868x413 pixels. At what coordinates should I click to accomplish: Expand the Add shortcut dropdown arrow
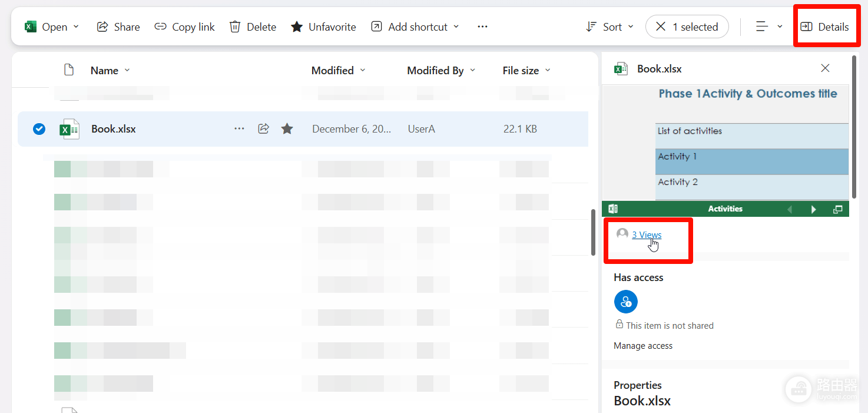[x=456, y=27]
